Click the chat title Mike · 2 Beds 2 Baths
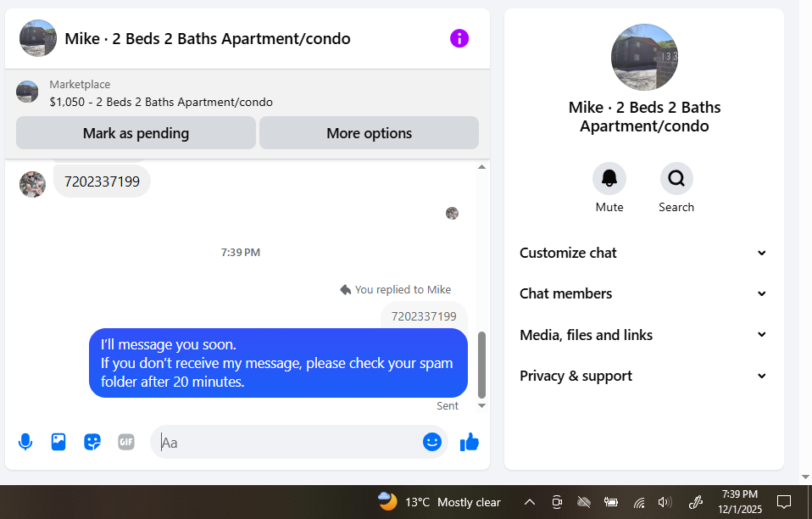The image size is (812, 519). point(207,38)
